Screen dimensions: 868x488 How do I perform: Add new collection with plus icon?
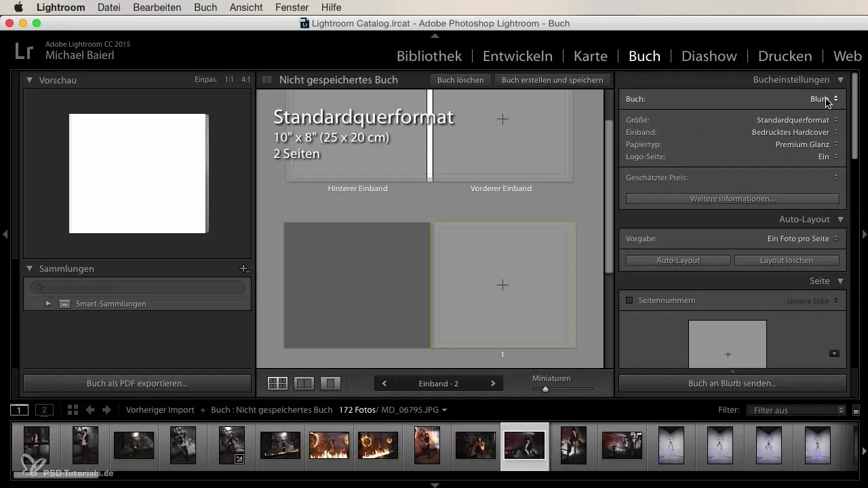pos(244,268)
